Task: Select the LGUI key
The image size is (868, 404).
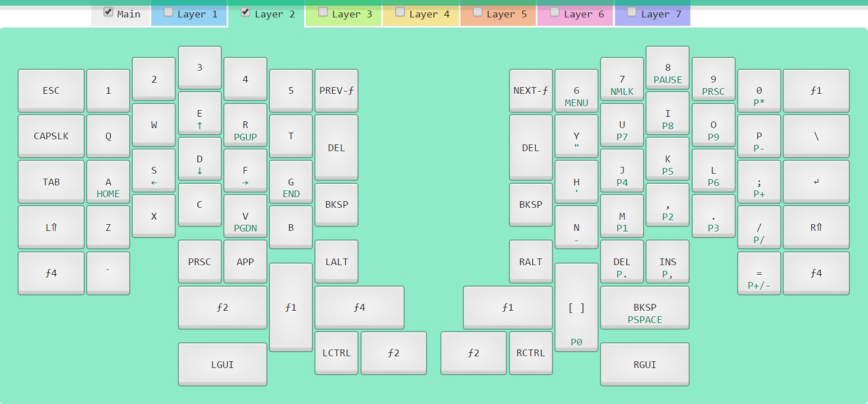Action: (x=222, y=364)
